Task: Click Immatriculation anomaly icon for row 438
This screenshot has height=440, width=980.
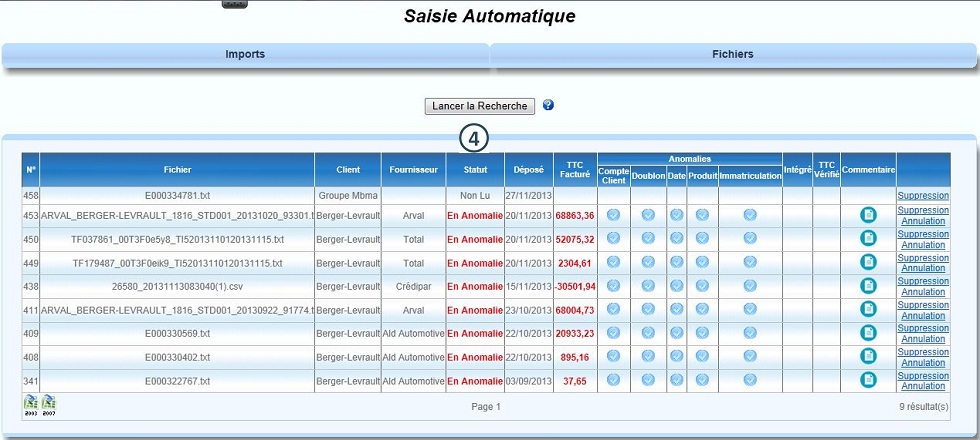Action: pos(749,286)
